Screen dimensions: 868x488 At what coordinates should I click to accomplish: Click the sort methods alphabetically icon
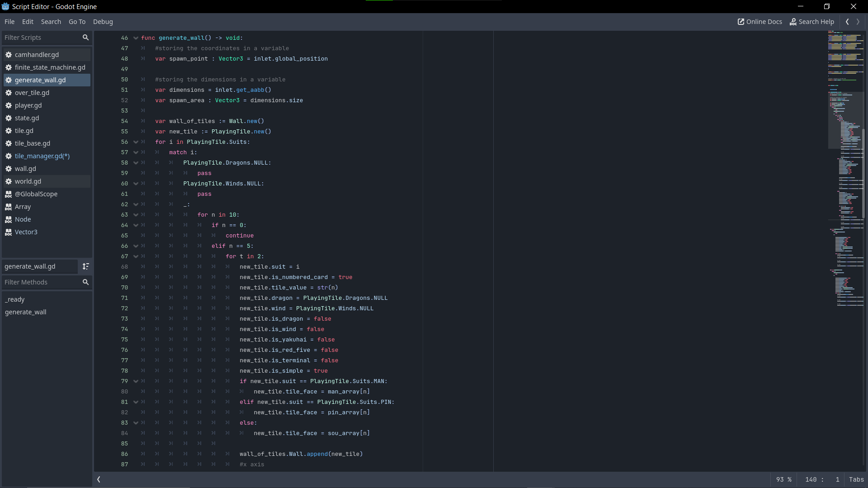pyautogui.click(x=85, y=266)
